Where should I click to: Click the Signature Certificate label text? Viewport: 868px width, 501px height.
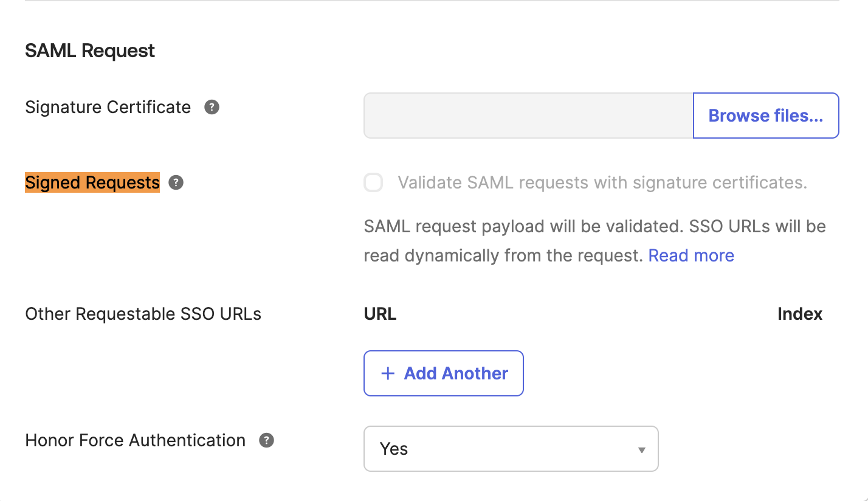[108, 108]
